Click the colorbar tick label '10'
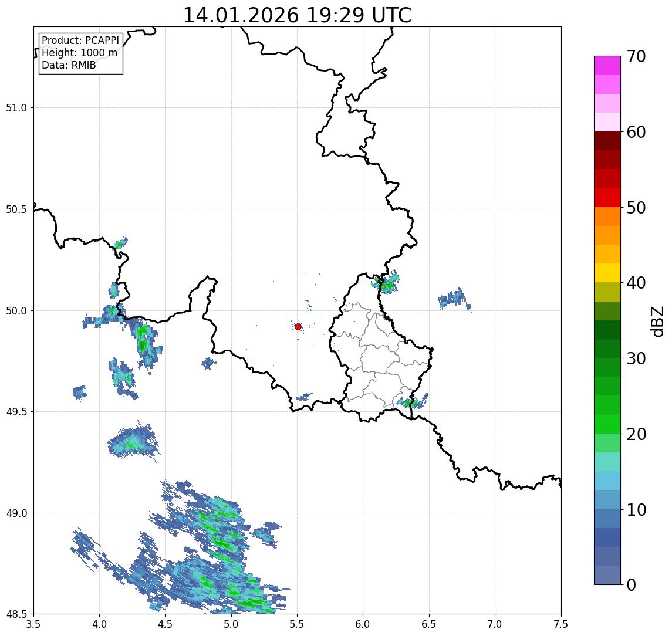Screen dimensions: 672x636 pos(636,509)
